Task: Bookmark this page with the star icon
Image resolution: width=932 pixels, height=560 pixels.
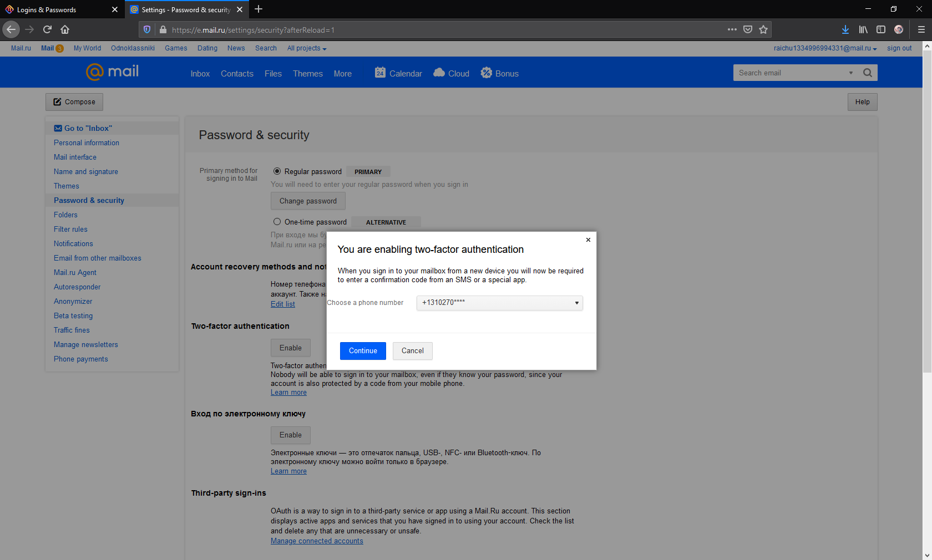Action: tap(763, 29)
